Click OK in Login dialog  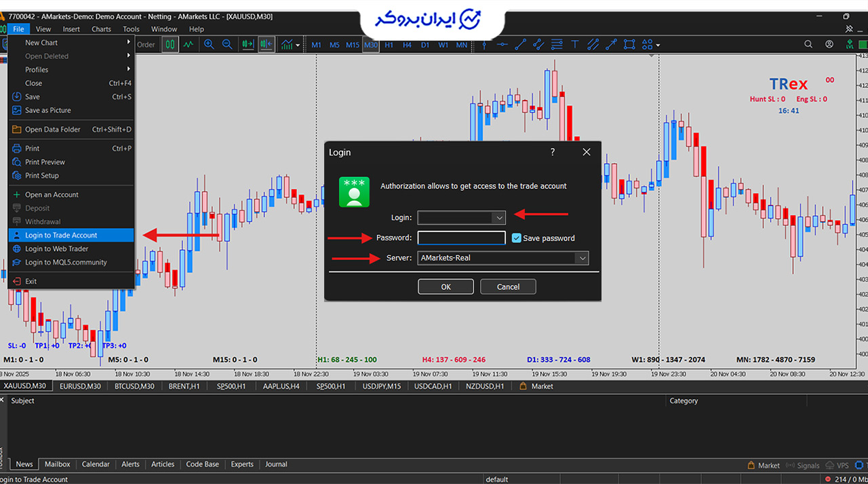coord(446,286)
